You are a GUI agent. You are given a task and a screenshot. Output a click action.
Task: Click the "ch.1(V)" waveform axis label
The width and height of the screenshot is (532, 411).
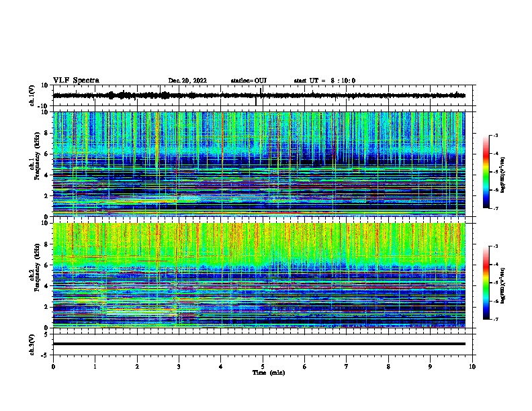point(32,95)
